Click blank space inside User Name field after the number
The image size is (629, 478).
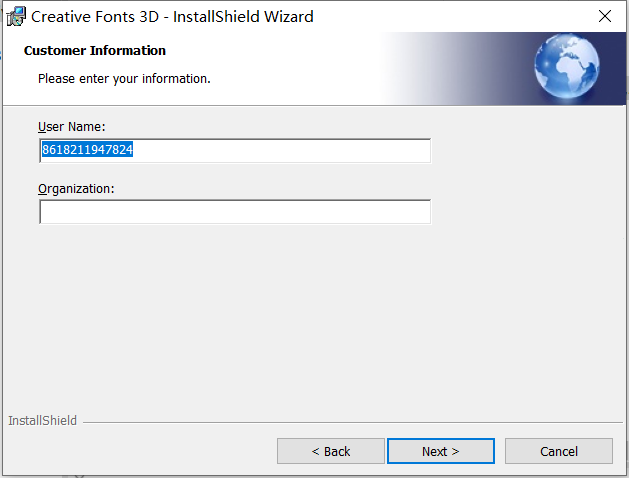point(281,150)
